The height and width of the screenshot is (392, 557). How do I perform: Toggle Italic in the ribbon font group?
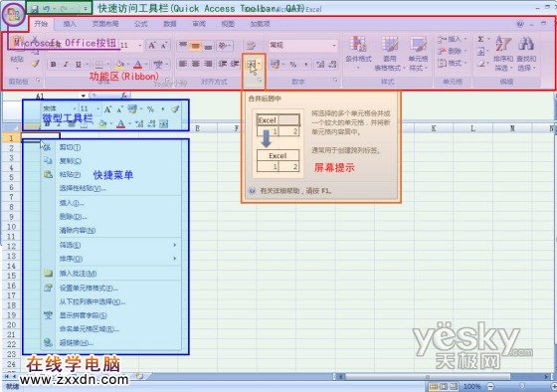click(x=66, y=65)
